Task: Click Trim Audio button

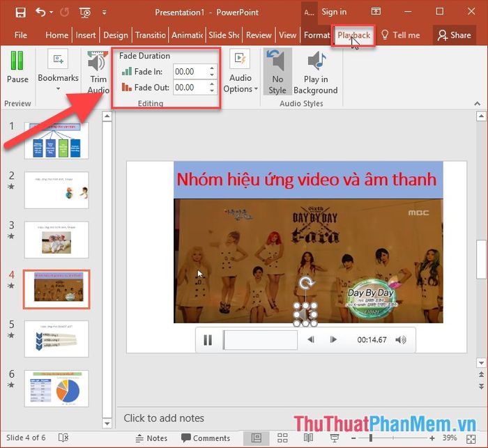Action: click(98, 72)
